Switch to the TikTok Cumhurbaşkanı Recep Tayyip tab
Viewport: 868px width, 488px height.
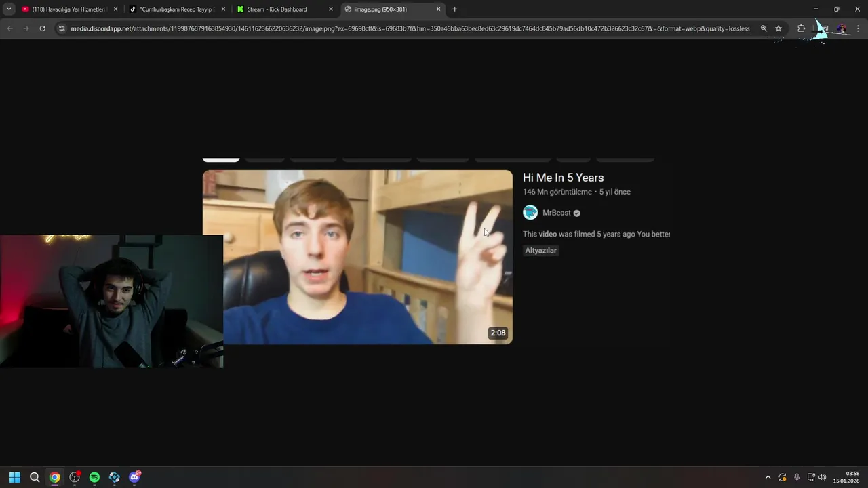pos(177,9)
